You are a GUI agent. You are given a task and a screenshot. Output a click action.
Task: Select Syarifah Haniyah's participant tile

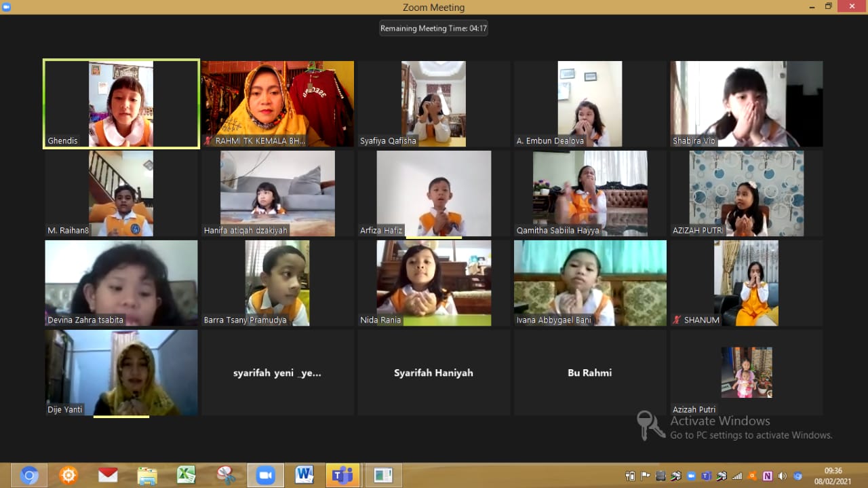point(433,373)
